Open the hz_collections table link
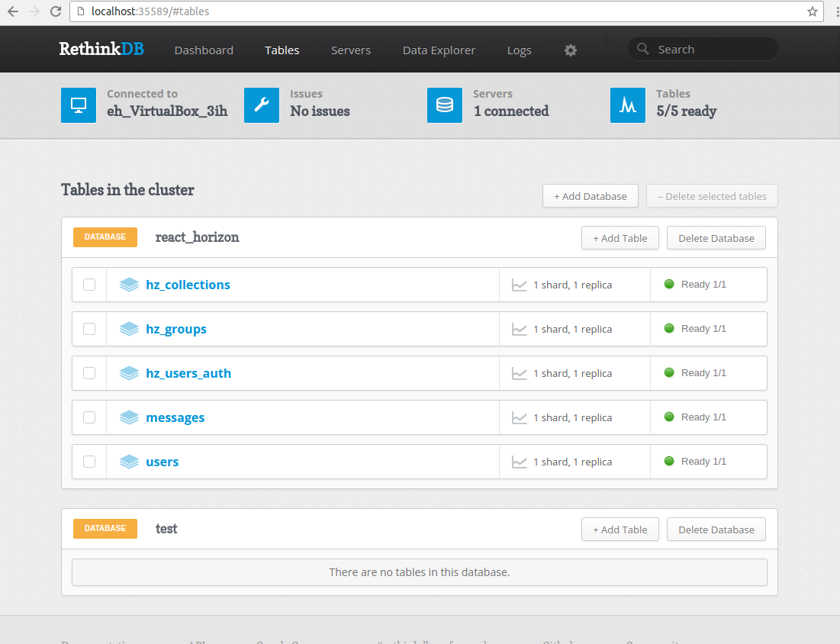840x644 pixels. pos(188,285)
